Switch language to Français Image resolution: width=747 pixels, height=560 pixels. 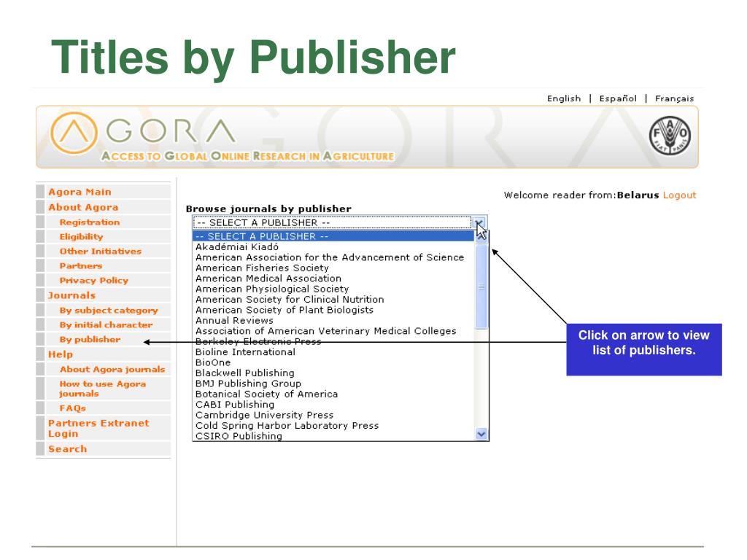[674, 98]
